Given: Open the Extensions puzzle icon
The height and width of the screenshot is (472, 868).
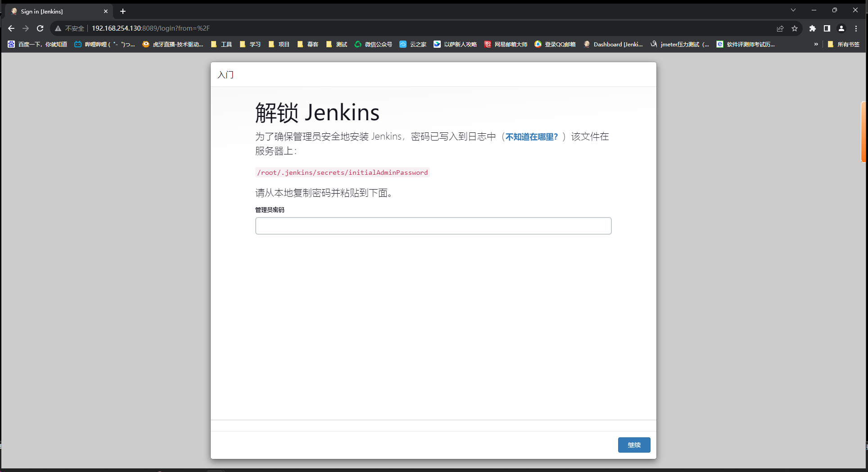Looking at the screenshot, I should click(813, 28).
